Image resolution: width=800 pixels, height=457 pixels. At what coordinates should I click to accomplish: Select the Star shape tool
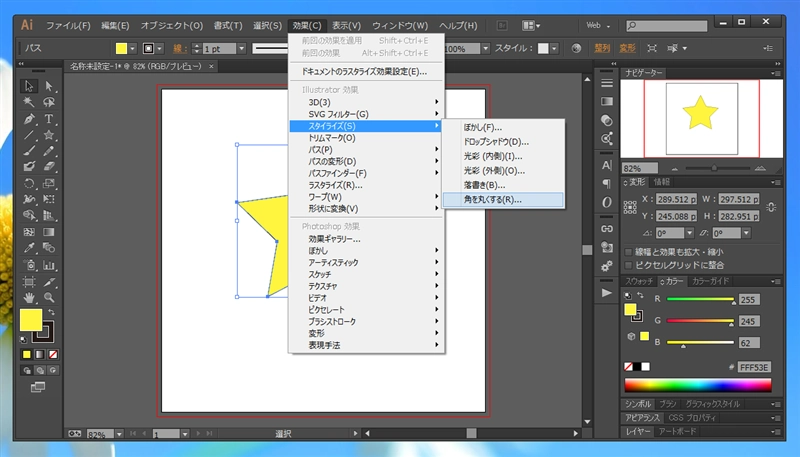tap(49, 135)
